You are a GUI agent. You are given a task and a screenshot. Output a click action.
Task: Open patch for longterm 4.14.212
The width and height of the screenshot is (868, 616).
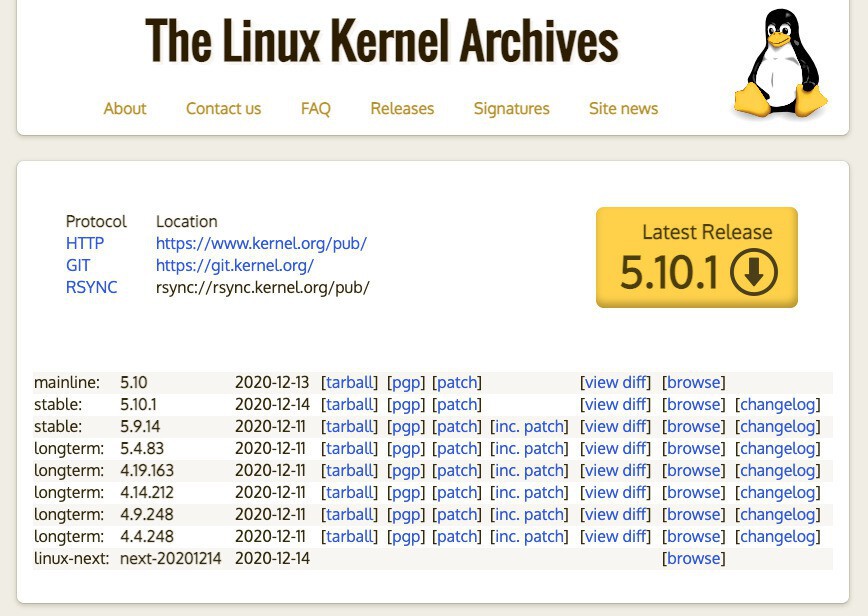coord(457,493)
